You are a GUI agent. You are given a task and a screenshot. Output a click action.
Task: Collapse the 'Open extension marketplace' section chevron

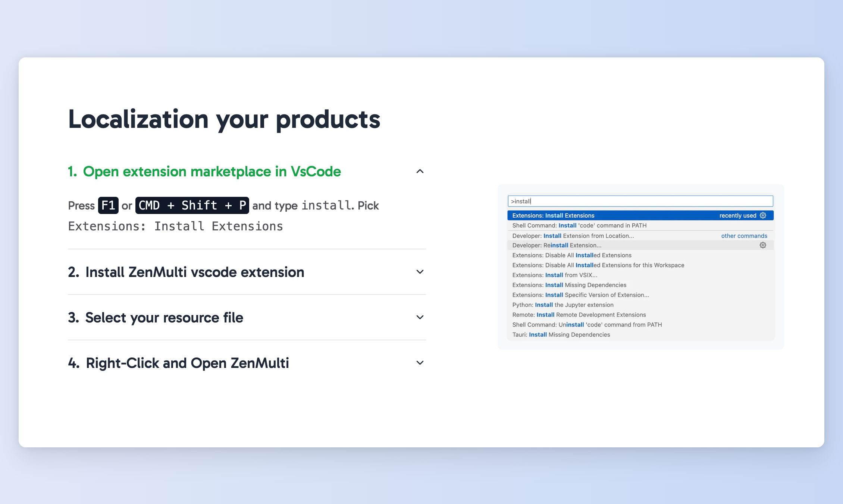(x=420, y=171)
